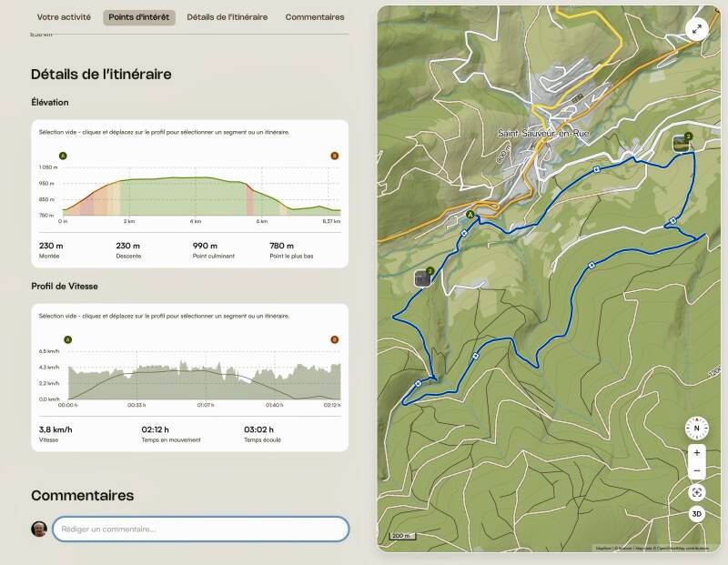Switch to Votre activité tab
728x565 pixels.
[64, 17]
